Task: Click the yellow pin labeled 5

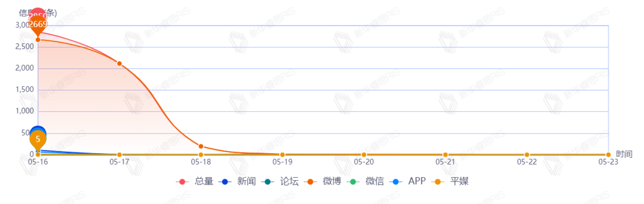Action: click(38, 139)
